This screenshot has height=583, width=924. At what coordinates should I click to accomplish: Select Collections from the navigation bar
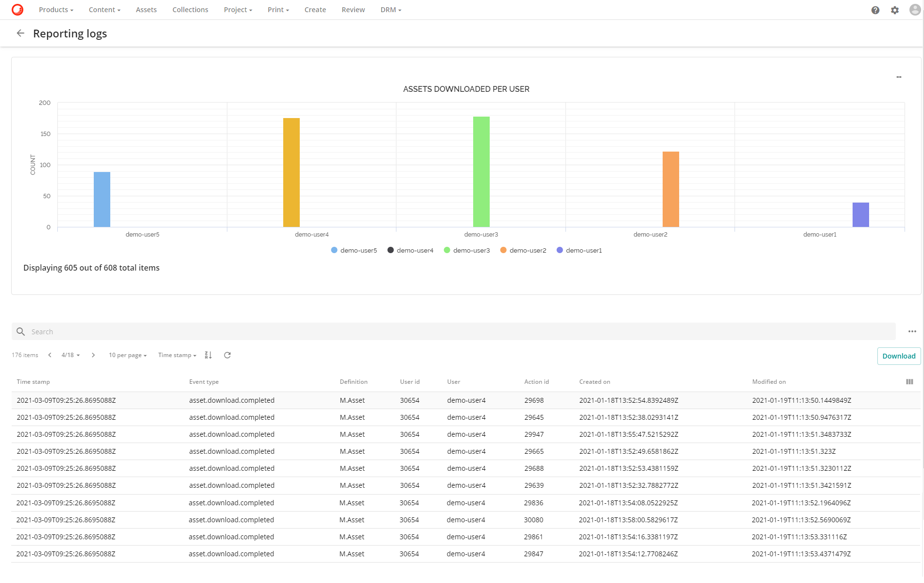190,10
